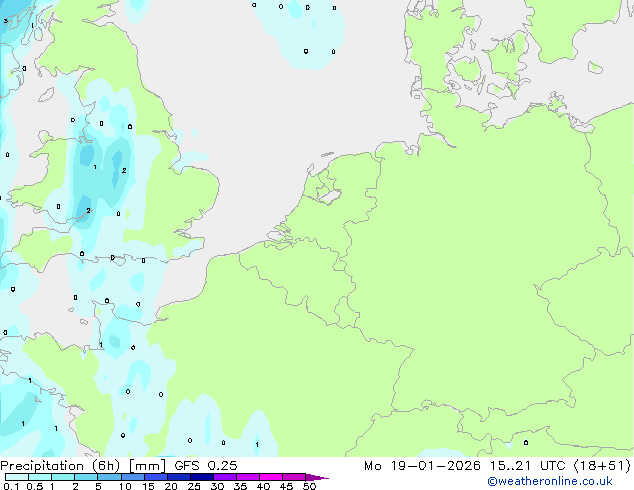This screenshot has height=490, width=634.
Task: Click the 30–35 mm purple legend swatch
Action: 224,477
